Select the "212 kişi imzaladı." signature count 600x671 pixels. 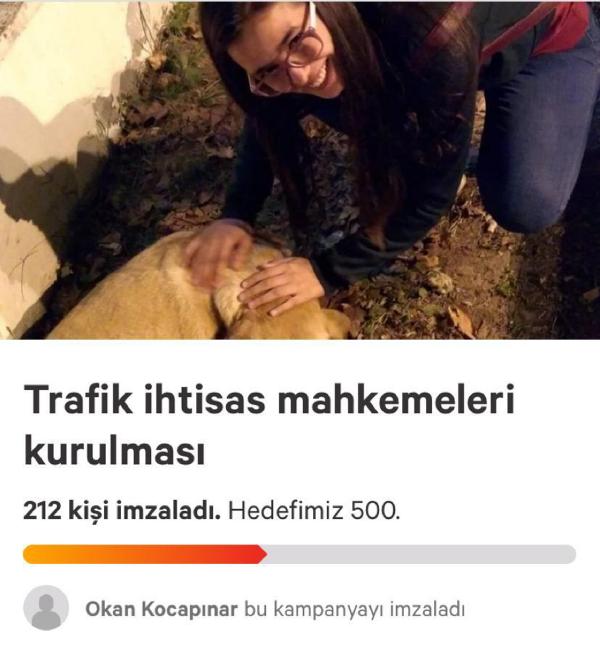(x=122, y=511)
